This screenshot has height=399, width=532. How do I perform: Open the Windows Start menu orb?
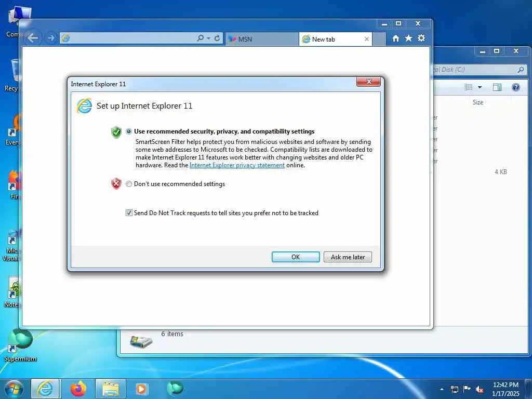coord(14,389)
